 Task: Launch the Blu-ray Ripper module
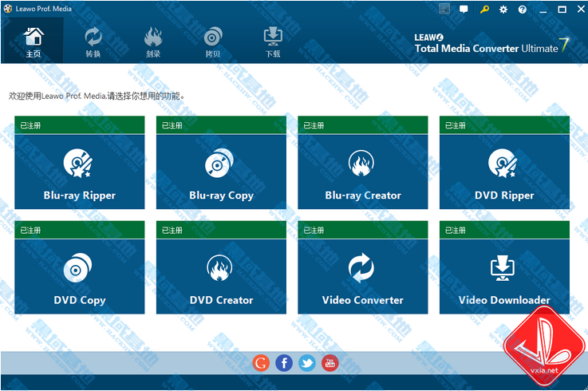click(x=80, y=172)
